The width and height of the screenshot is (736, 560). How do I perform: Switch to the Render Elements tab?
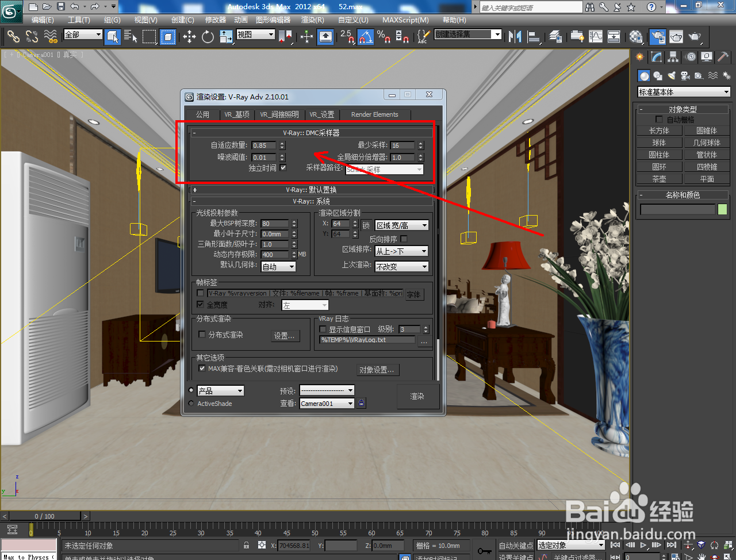pos(374,114)
